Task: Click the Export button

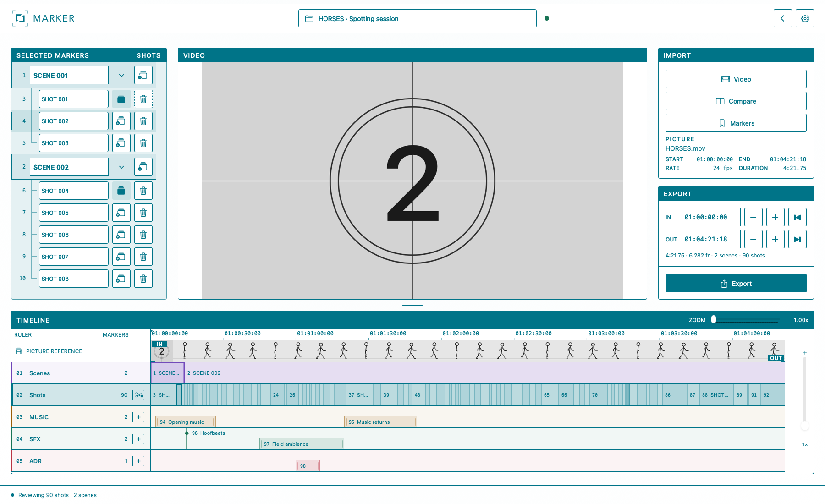Action: click(x=736, y=283)
